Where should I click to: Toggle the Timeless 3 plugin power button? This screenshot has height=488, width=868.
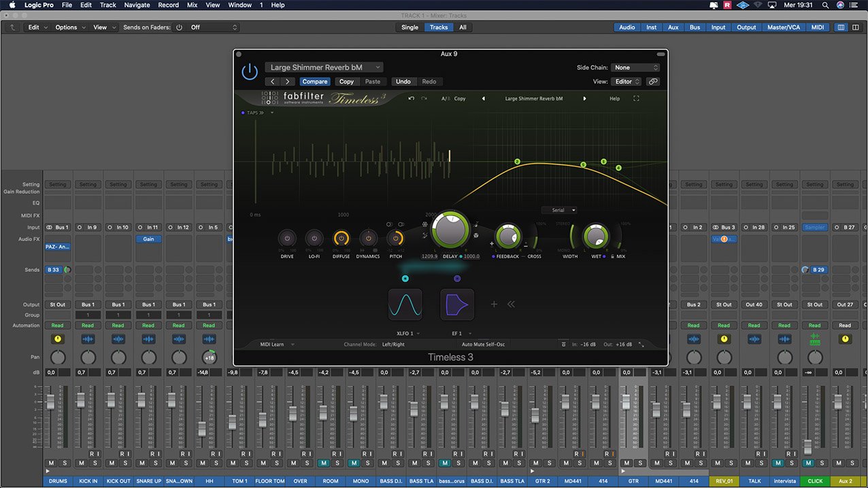coord(250,71)
